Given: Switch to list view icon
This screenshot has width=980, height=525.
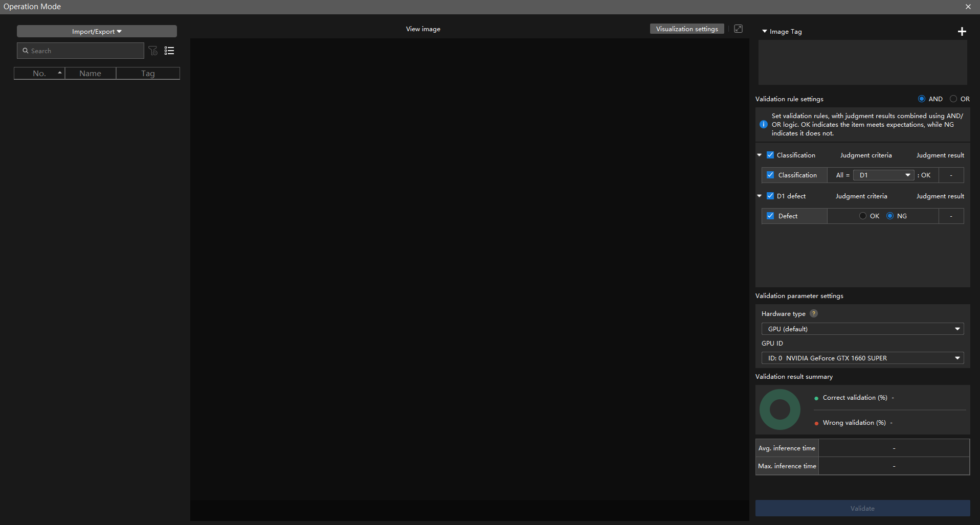Looking at the screenshot, I should click(x=169, y=51).
